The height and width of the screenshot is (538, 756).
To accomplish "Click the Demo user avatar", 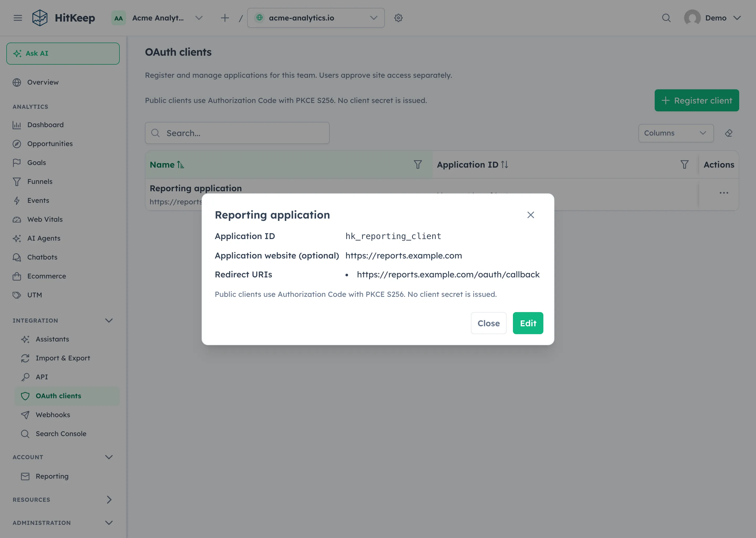I will coord(692,18).
